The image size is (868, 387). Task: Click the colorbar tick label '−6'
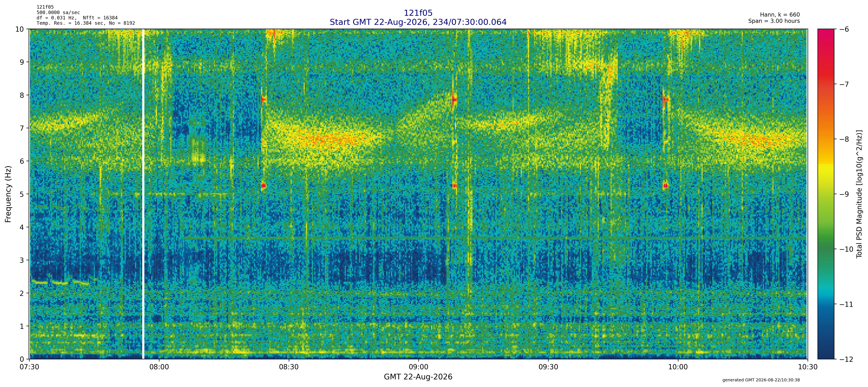[x=844, y=29]
